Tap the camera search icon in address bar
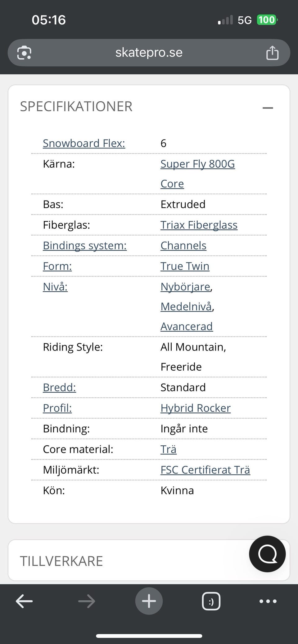Viewport: 298px width, 644px height. pos(24,53)
